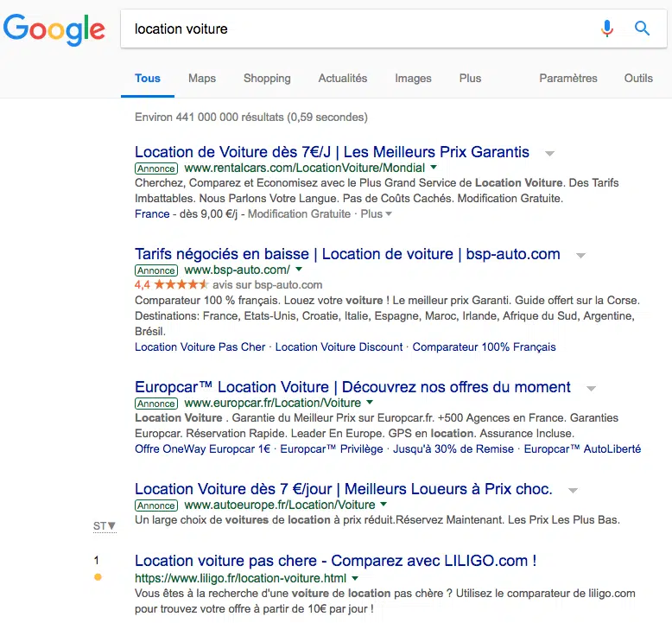Click the 'avis sur bsp-auto.com' text

pos(268,284)
